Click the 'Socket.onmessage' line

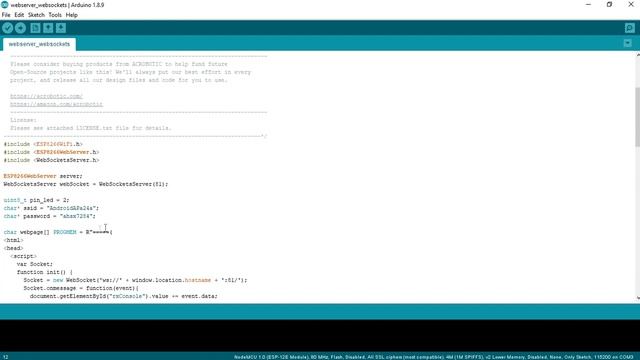[x=81, y=288]
